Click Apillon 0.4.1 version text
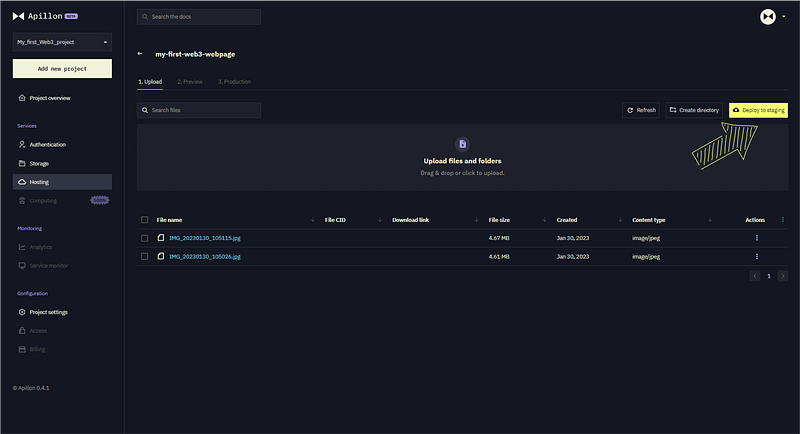 31,388
